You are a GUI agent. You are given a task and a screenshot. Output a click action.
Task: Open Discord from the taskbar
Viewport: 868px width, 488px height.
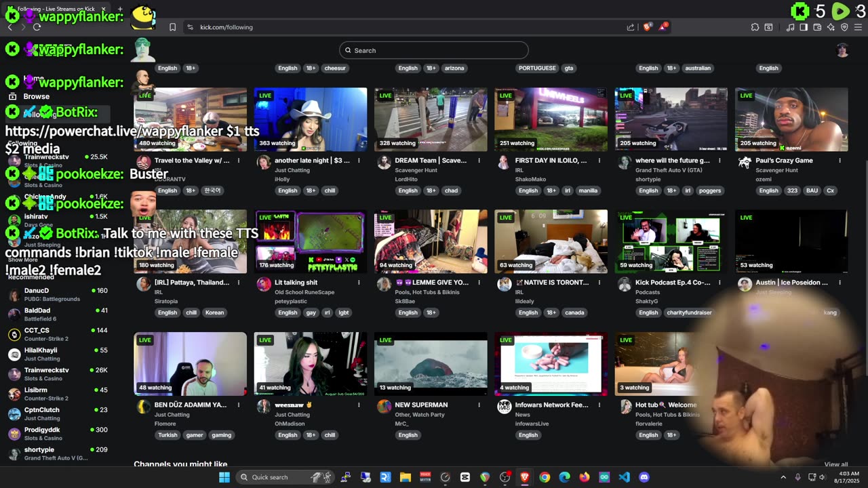(644, 477)
